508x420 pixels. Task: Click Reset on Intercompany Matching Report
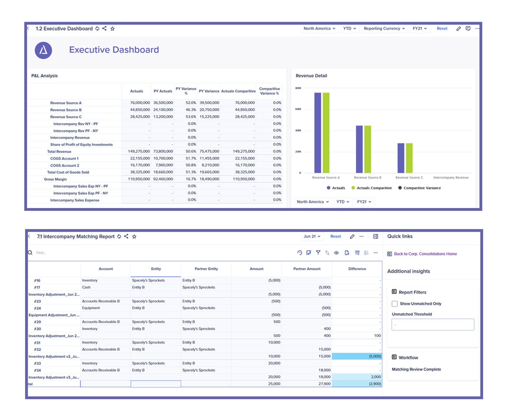(335, 236)
